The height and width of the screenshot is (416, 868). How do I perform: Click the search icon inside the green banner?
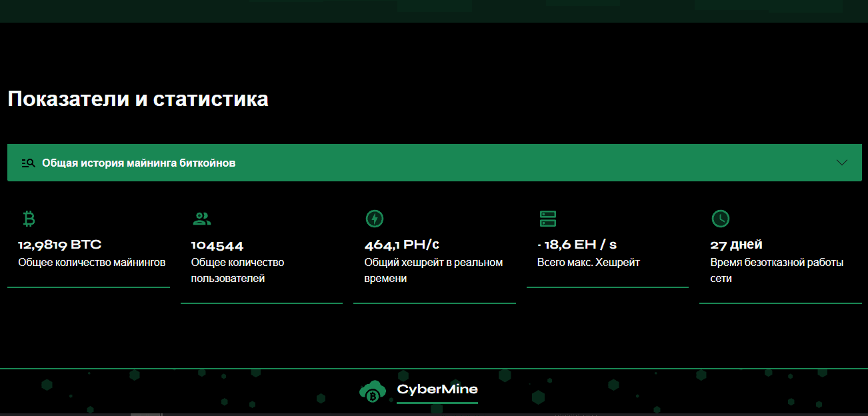pos(27,162)
